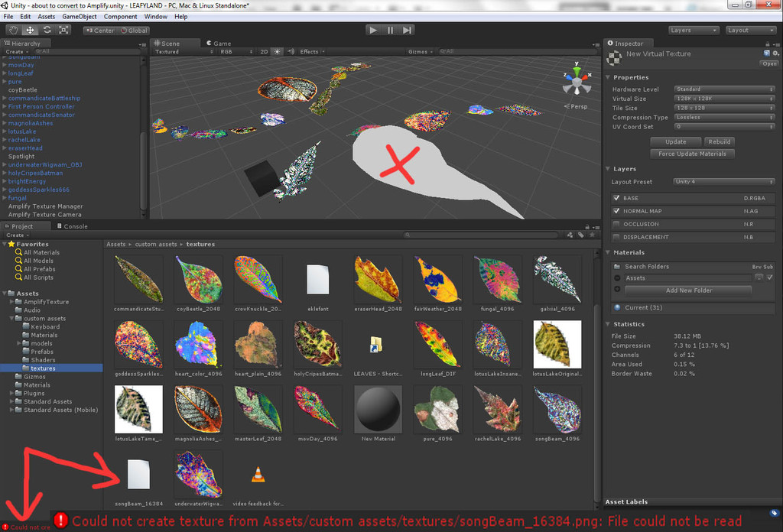The width and height of the screenshot is (783, 532).
Task: Select the fungal_4096 texture thumbnail
Action: [497, 280]
